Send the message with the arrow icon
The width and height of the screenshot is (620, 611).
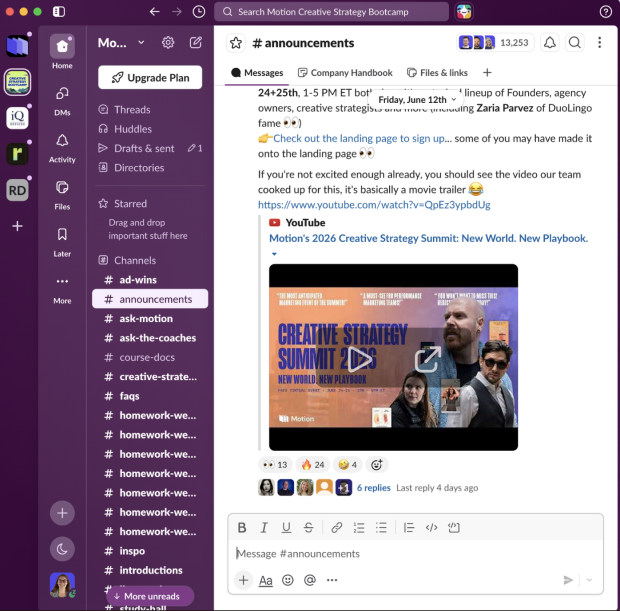pyautogui.click(x=568, y=580)
